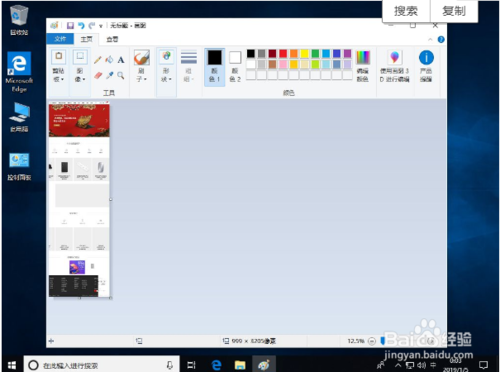Select the Color picker eyedropper tool
The width and height of the screenshot is (500, 372).
(109, 75)
